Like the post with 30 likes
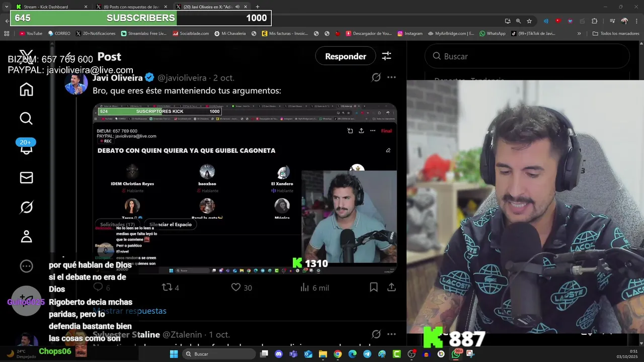The height and width of the screenshot is (362, 644). [x=241, y=288]
